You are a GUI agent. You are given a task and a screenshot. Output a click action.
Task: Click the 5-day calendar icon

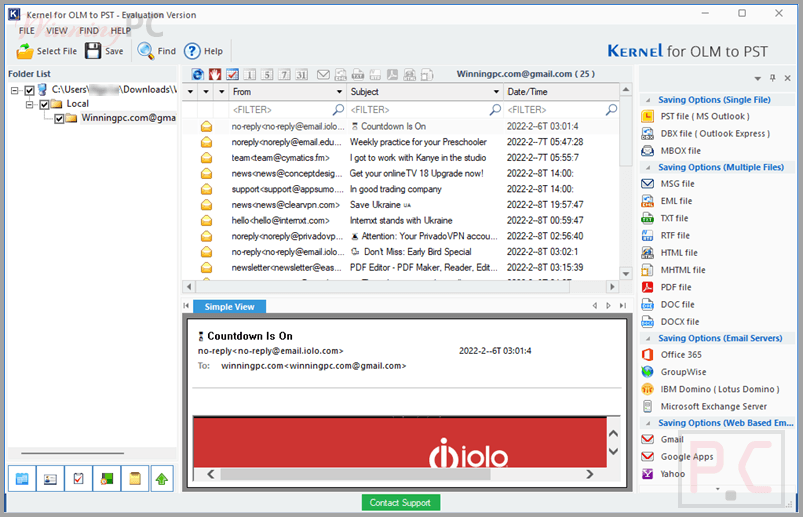tap(267, 75)
